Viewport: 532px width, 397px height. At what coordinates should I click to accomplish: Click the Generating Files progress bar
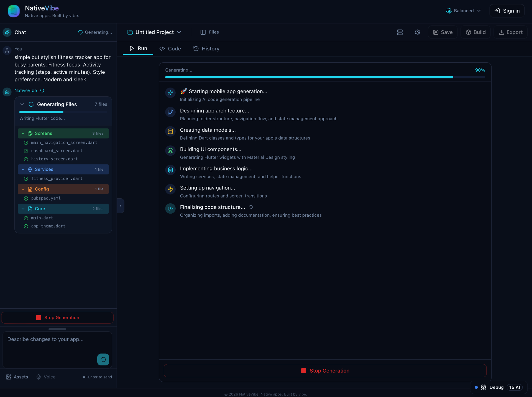point(63,112)
